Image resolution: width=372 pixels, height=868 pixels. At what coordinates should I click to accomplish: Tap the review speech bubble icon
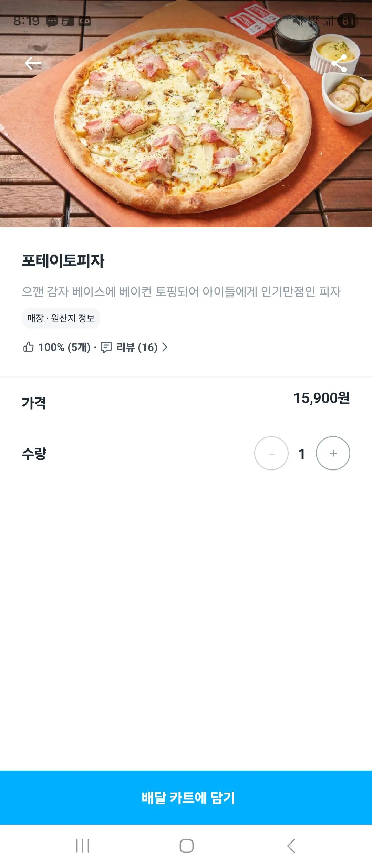(x=106, y=347)
